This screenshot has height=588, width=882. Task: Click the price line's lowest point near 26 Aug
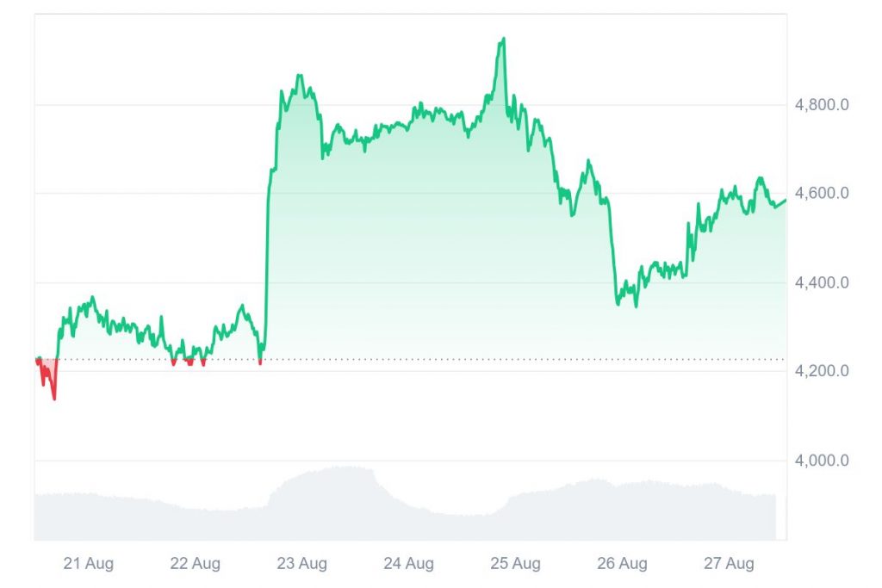[x=636, y=306]
